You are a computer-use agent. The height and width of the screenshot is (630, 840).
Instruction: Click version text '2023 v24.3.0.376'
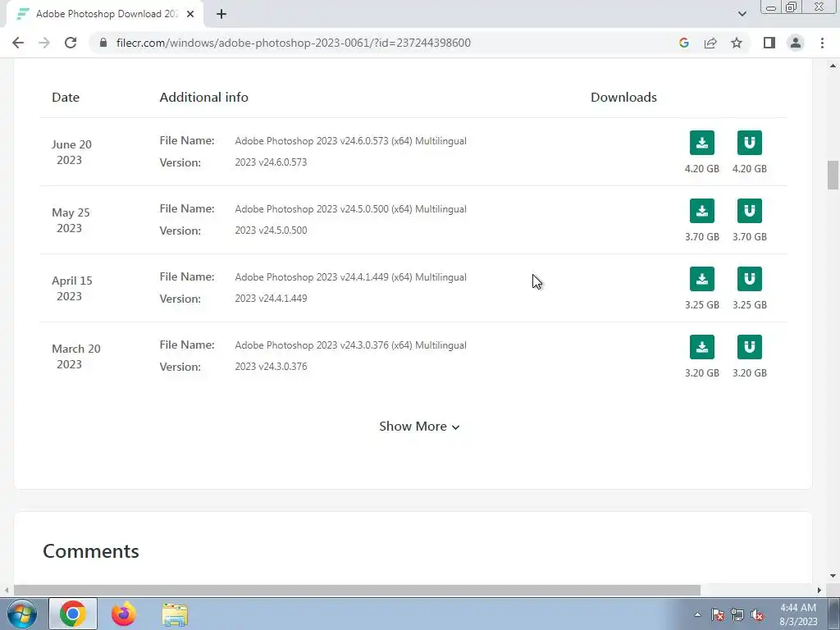(271, 367)
